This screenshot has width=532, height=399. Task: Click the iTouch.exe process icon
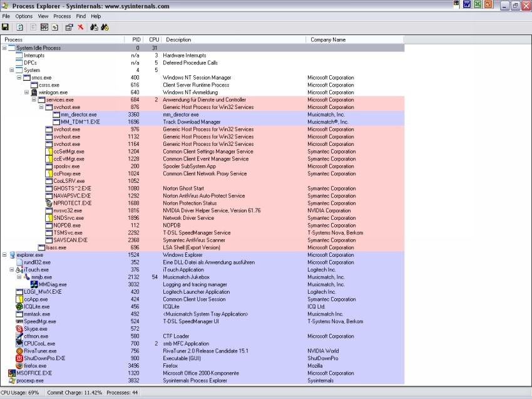(19, 269)
